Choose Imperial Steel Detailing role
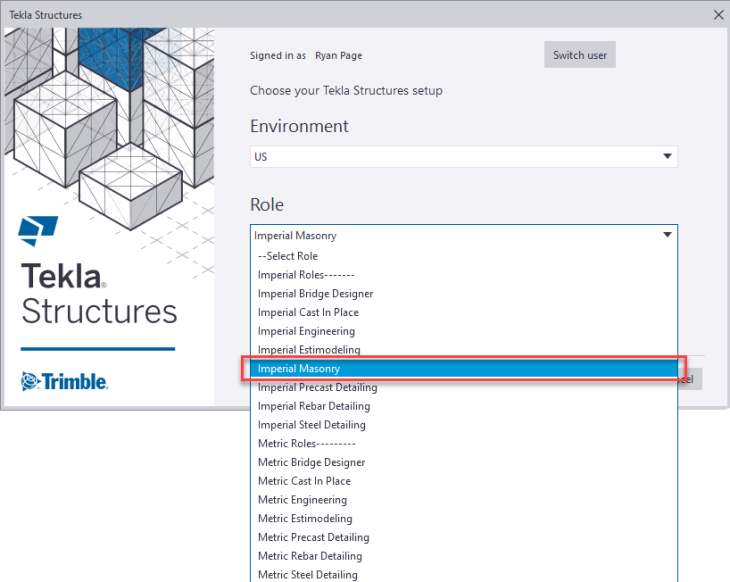 [463, 425]
